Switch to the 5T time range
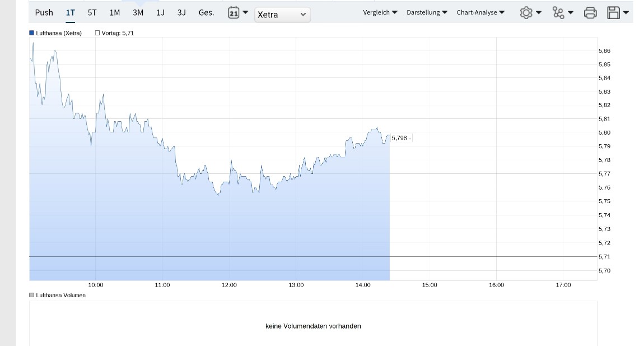This screenshot has width=644, height=346. tap(92, 12)
